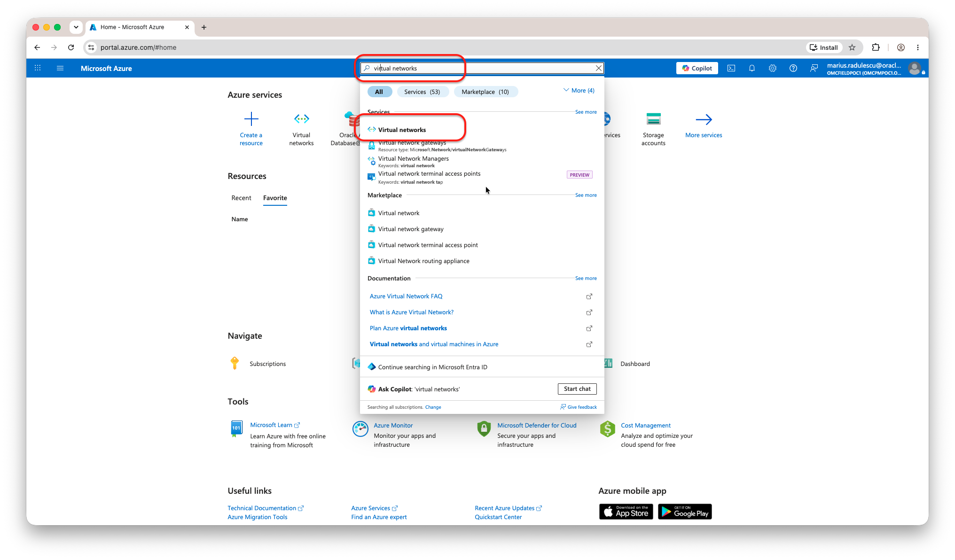
Task: Open Azure Virtual Network FAQ doc
Action: 406,296
